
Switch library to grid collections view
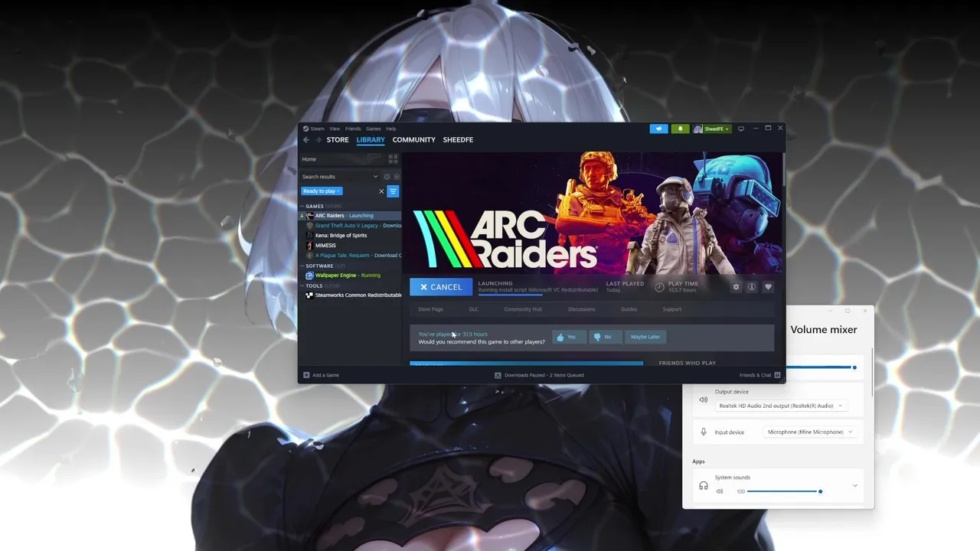pos(393,159)
